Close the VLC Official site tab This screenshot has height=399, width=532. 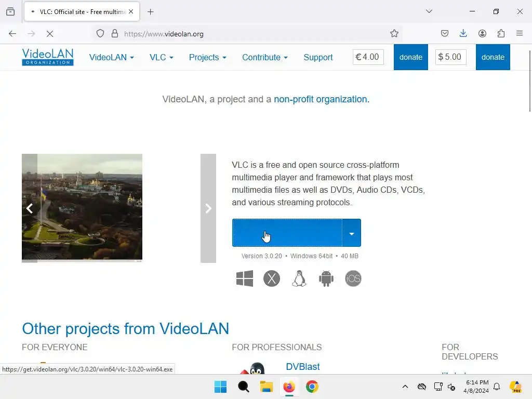tap(131, 11)
